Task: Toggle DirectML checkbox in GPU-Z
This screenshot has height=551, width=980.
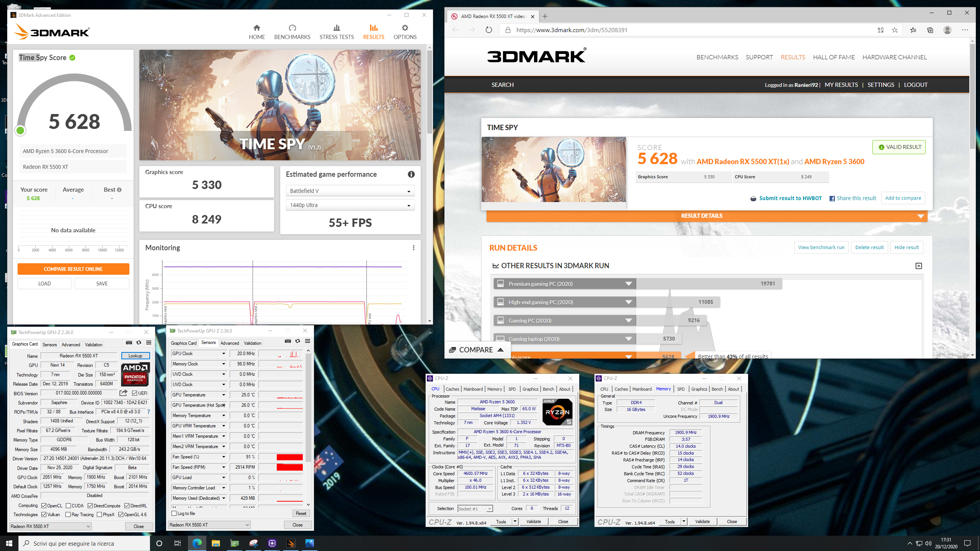Action: pyautogui.click(x=127, y=506)
